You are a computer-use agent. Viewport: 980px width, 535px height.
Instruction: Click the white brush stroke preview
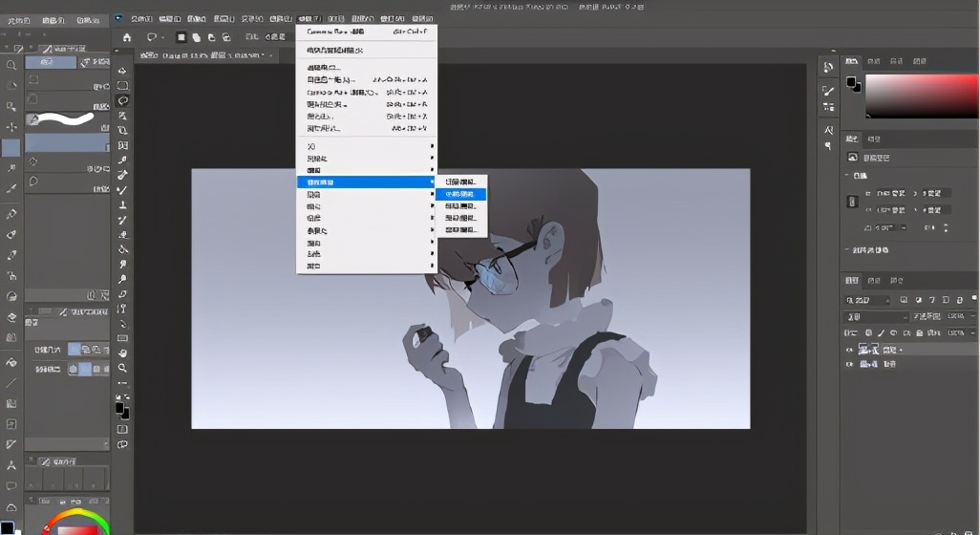point(63,119)
